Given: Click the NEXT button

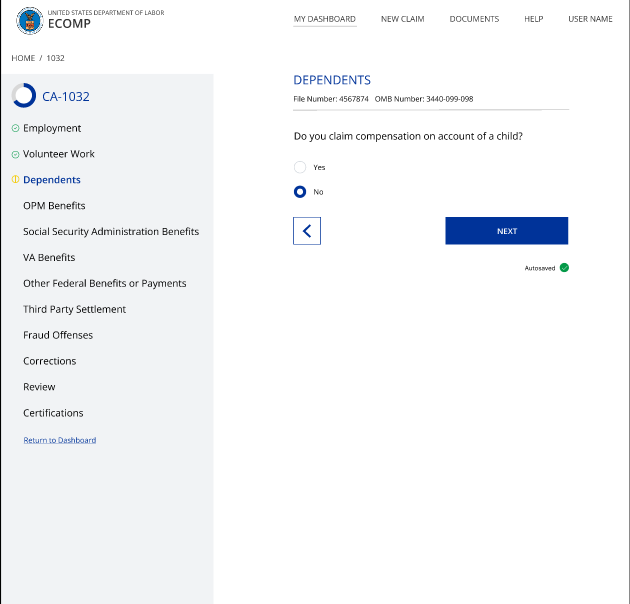Looking at the screenshot, I should (x=507, y=231).
